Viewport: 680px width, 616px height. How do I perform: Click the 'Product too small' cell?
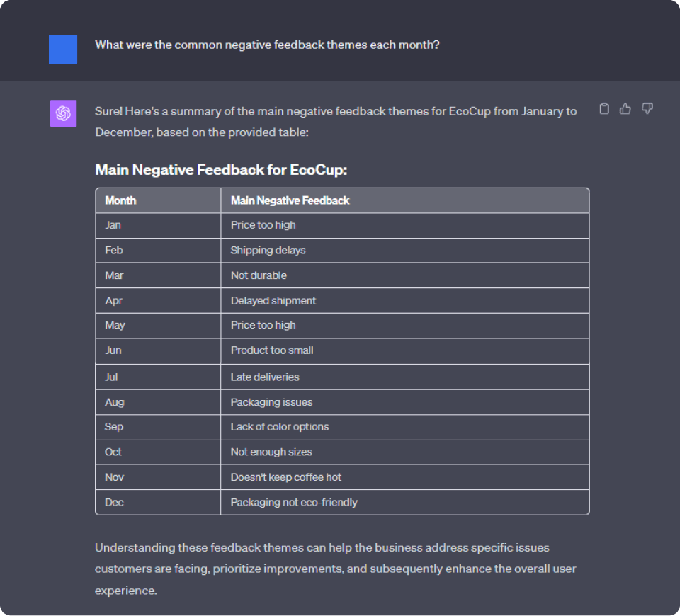click(404, 350)
